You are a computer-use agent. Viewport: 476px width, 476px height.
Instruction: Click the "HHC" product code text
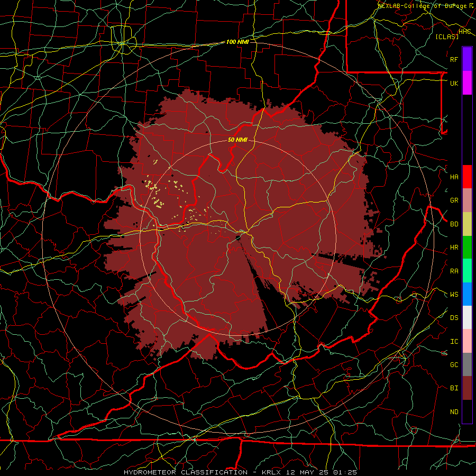[465, 31]
